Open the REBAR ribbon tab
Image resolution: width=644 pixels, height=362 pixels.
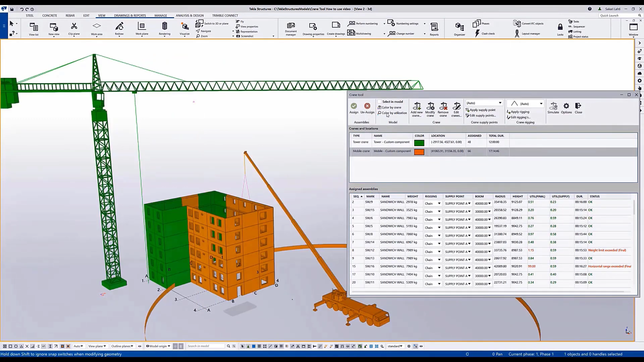click(70, 15)
